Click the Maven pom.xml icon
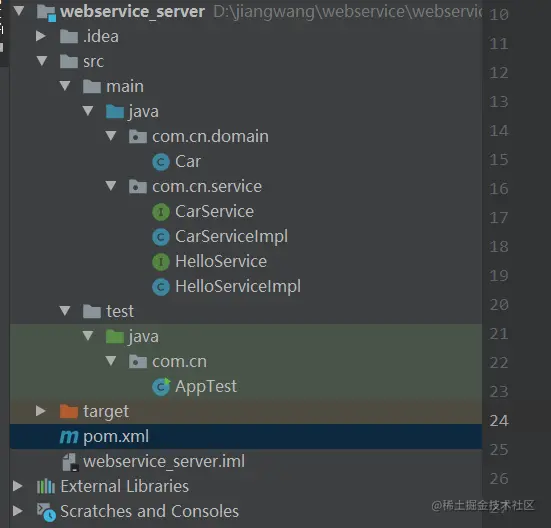This screenshot has height=528, width=551. [69, 437]
